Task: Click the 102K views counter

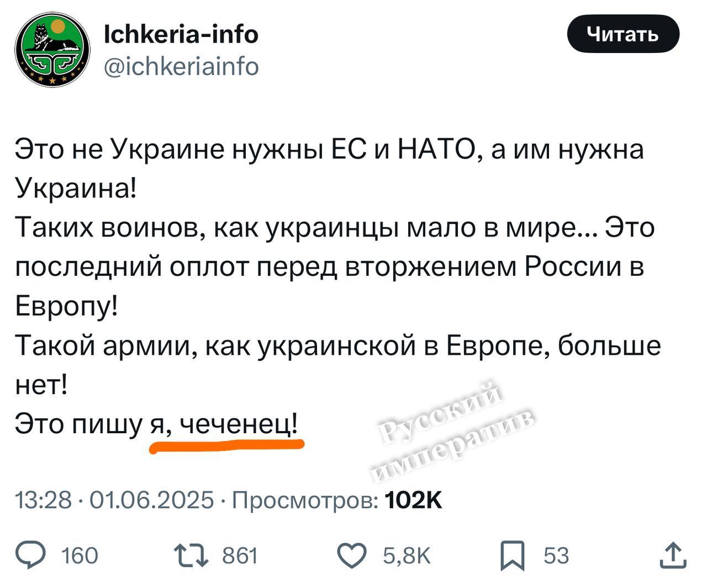Action: pyautogui.click(x=413, y=500)
